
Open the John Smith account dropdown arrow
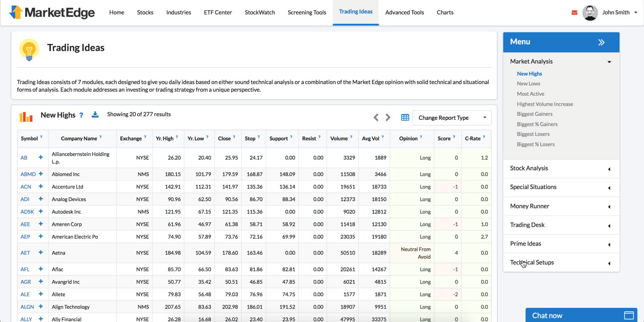(x=636, y=13)
